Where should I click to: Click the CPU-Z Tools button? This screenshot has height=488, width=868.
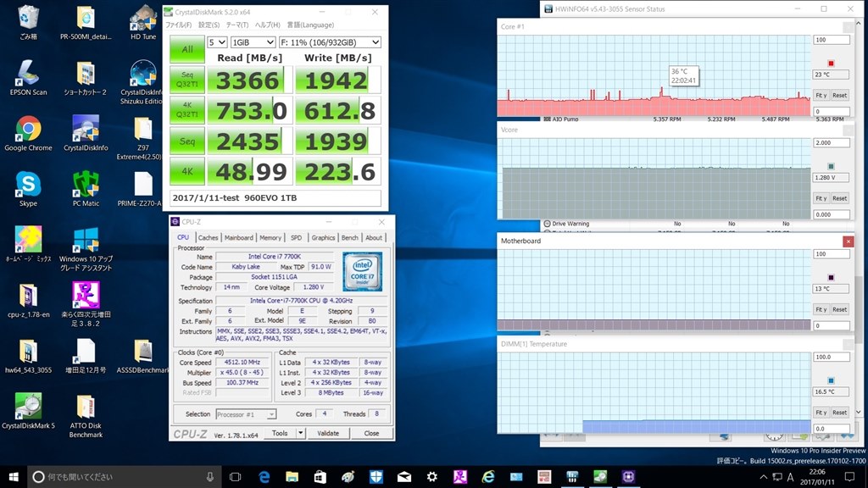tap(280, 433)
